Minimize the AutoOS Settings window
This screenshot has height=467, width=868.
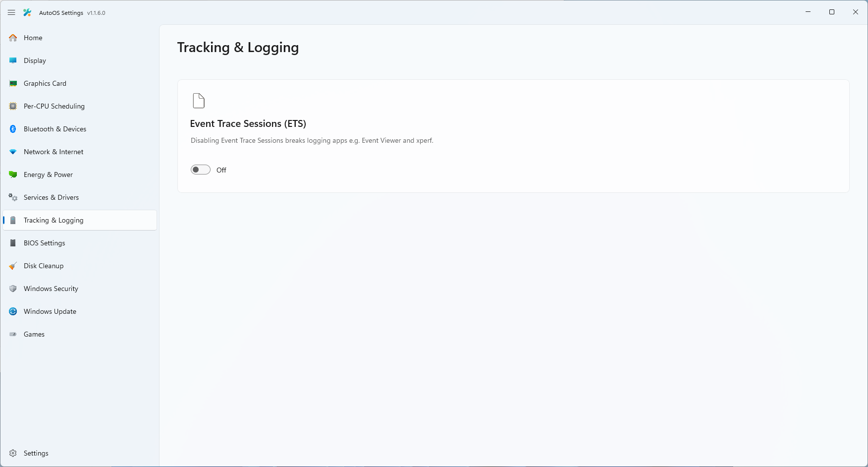[x=808, y=12]
